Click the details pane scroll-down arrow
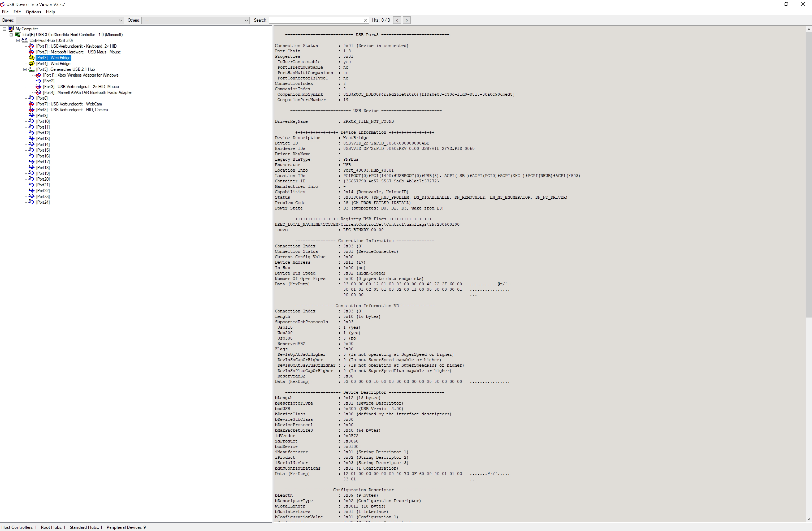The image size is (812, 531). click(809, 519)
